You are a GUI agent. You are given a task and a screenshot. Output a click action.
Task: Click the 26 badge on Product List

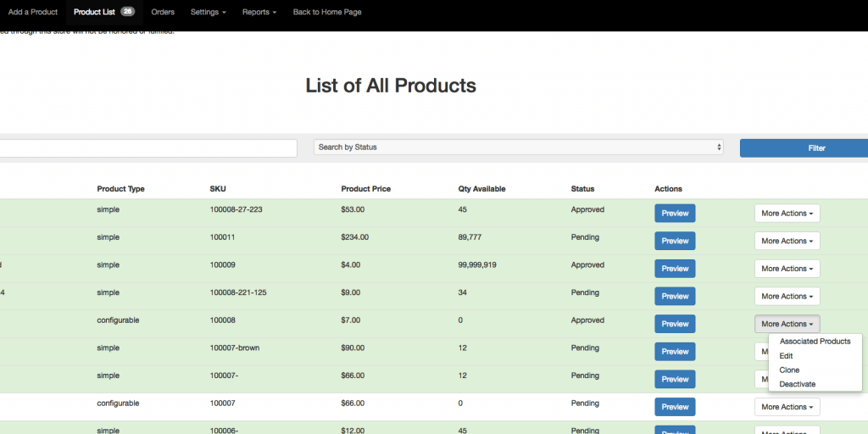(x=127, y=12)
